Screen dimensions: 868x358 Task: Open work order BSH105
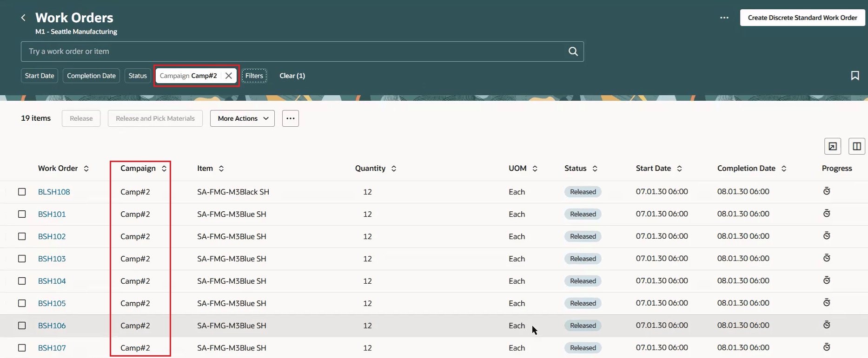point(52,303)
